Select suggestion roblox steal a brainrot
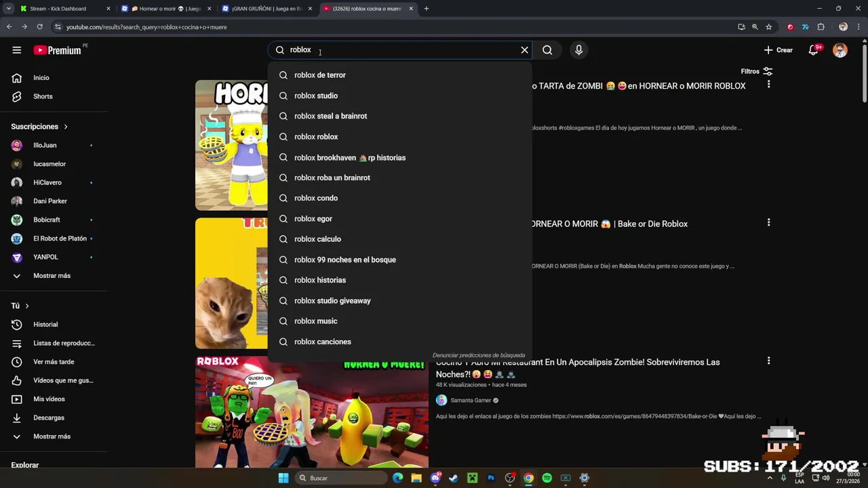Viewport: 868px width, 488px height. [x=400, y=116]
